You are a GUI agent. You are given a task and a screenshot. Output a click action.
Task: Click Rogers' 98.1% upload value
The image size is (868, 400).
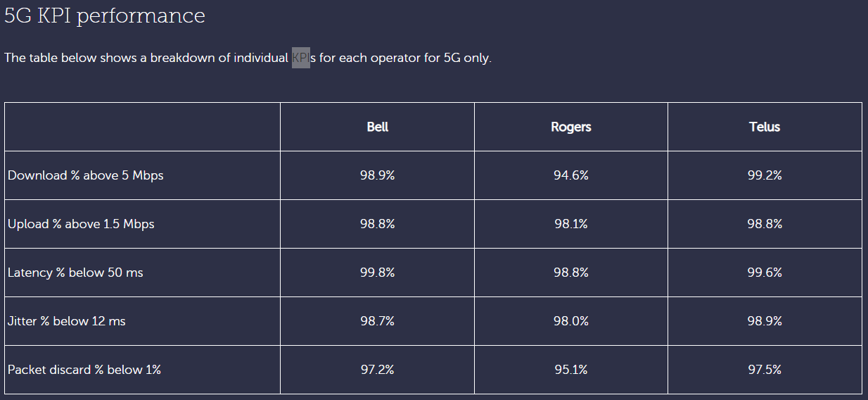(570, 224)
